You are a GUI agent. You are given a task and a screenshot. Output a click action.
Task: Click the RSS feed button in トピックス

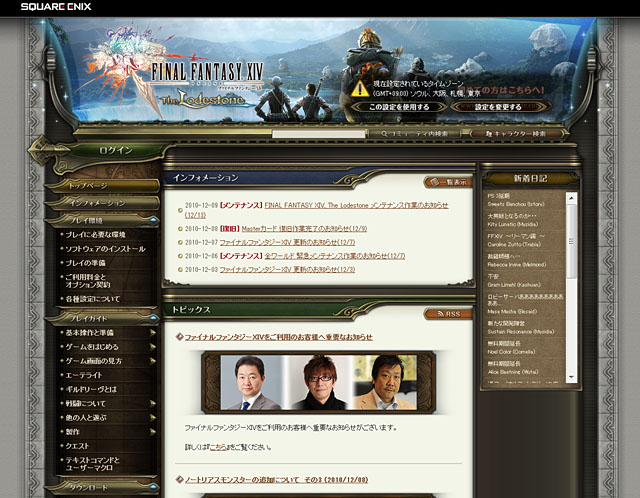click(x=448, y=312)
